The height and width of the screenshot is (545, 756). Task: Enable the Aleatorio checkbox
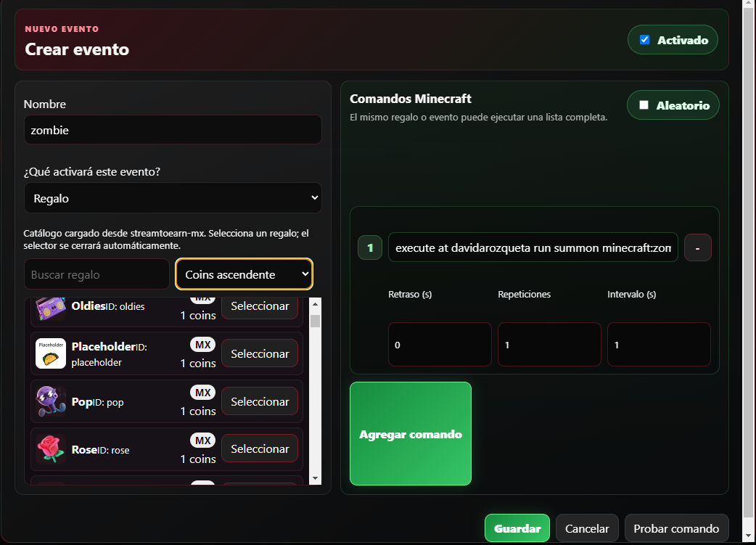pos(644,105)
